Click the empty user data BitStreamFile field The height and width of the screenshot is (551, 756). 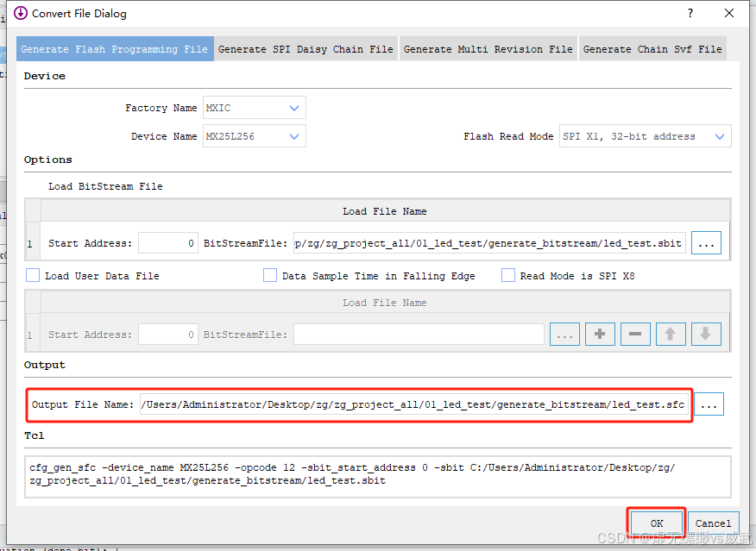(x=419, y=334)
